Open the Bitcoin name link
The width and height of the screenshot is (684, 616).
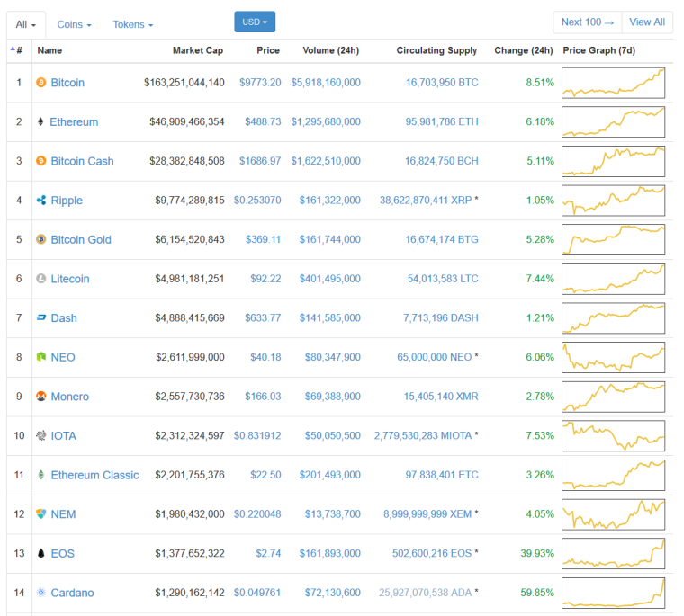coord(67,83)
